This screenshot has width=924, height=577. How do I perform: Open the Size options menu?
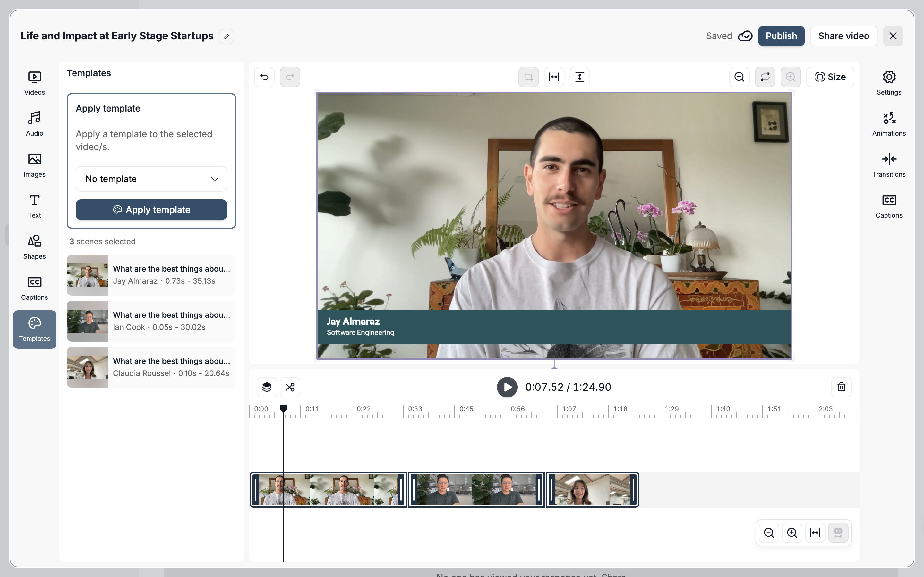(830, 77)
